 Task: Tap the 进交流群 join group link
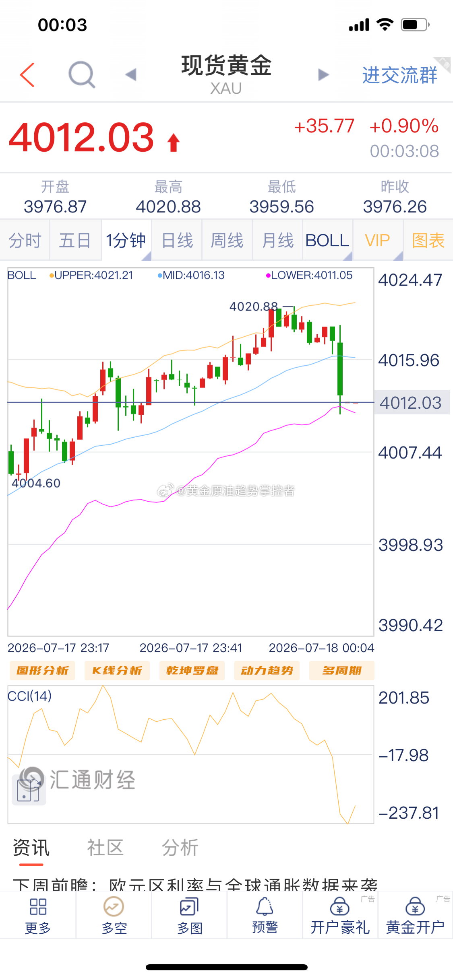[x=400, y=75]
